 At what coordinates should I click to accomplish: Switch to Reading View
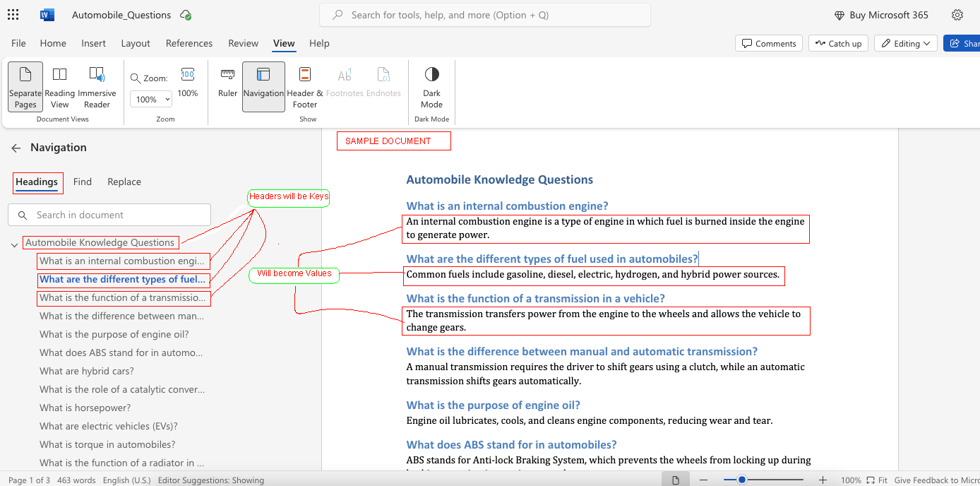pyautogui.click(x=60, y=86)
